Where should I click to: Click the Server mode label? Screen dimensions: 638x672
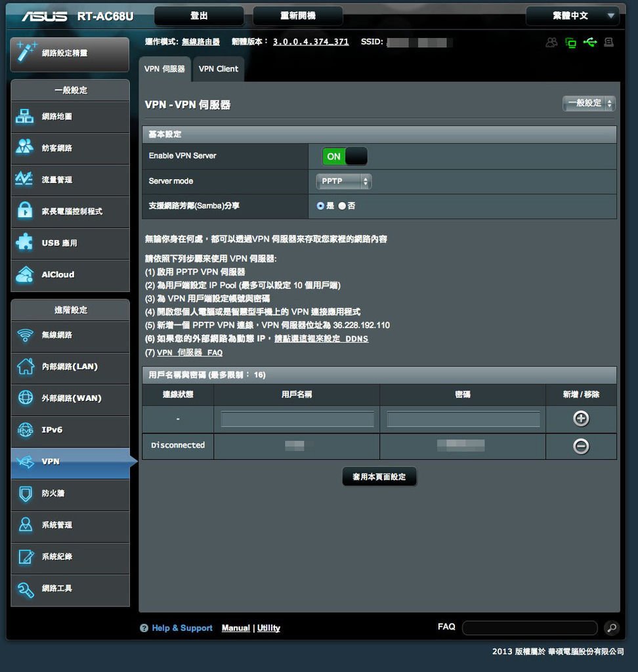point(171,181)
